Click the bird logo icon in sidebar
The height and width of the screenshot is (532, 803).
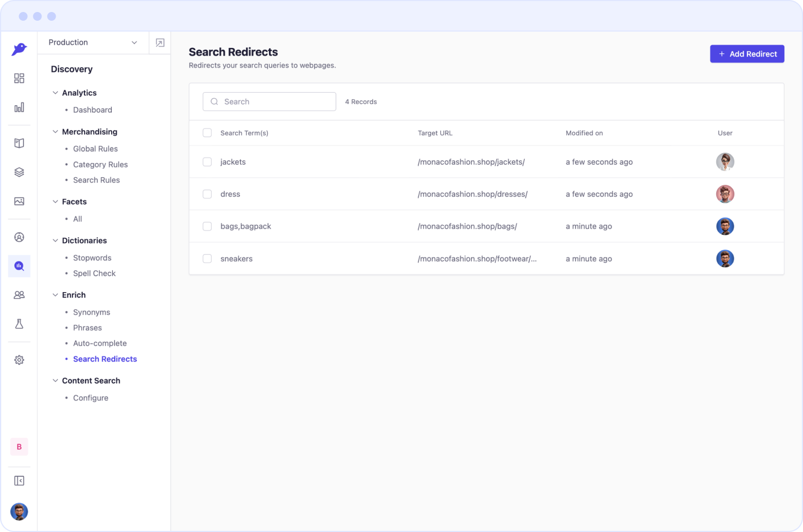[x=19, y=49]
